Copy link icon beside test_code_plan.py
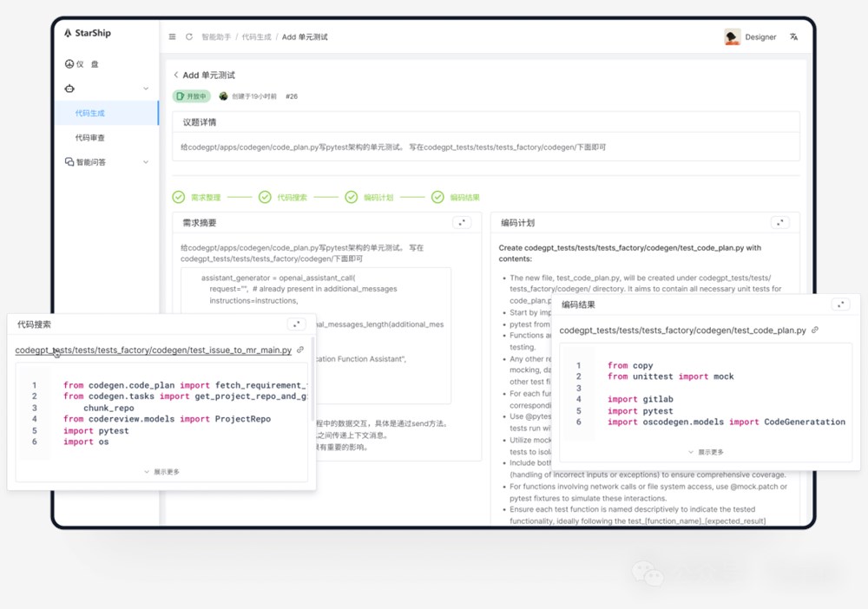 click(x=815, y=330)
